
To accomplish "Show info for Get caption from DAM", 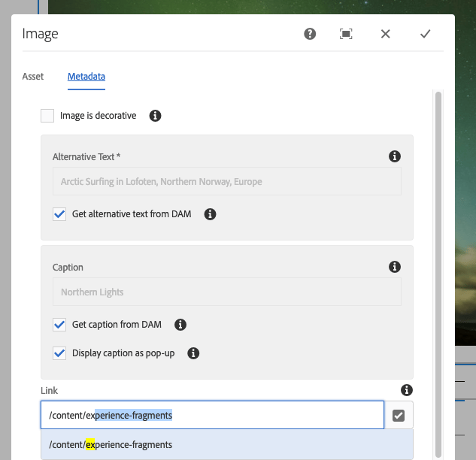I will point(180,325).
